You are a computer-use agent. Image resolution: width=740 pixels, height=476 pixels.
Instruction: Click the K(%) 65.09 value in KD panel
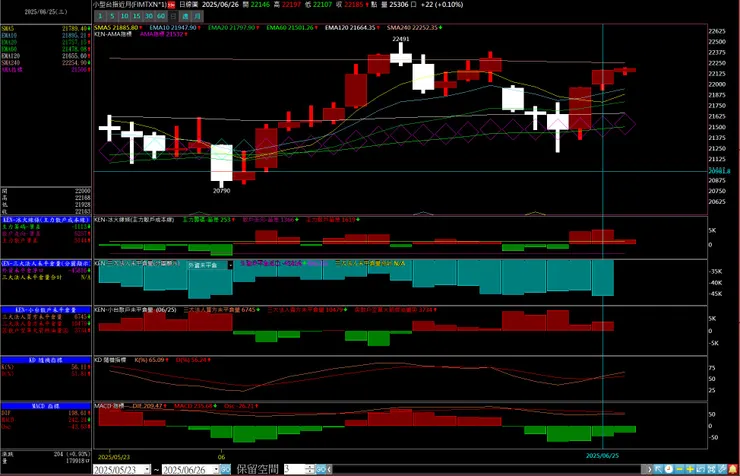click(x=151, y=360)
